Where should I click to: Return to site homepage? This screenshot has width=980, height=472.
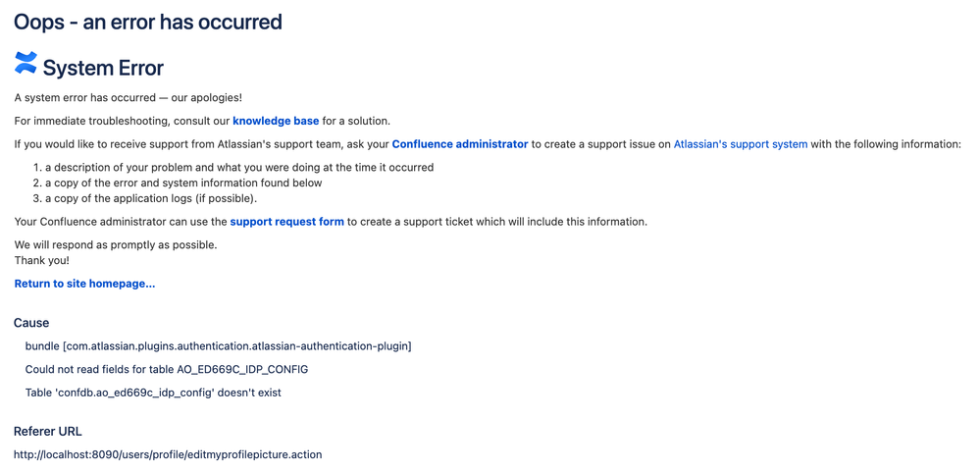[84, 284]
